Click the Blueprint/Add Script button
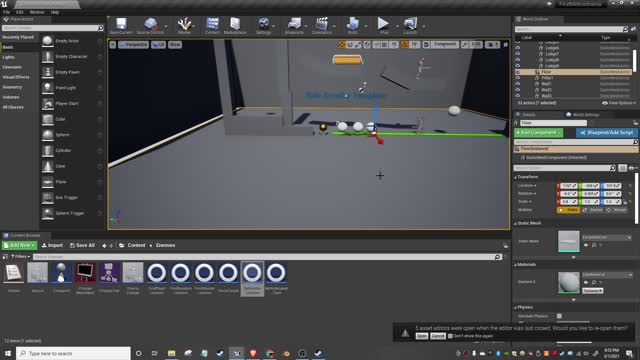This screenshot has height=360, width=640. pyautogui.click(x=607, y=133)
